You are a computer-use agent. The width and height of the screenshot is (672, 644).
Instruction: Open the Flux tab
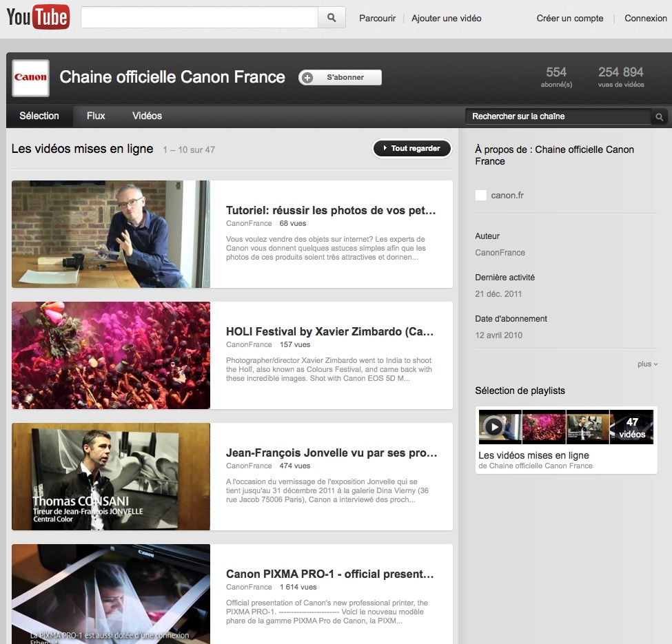click(x=95, y=116)
